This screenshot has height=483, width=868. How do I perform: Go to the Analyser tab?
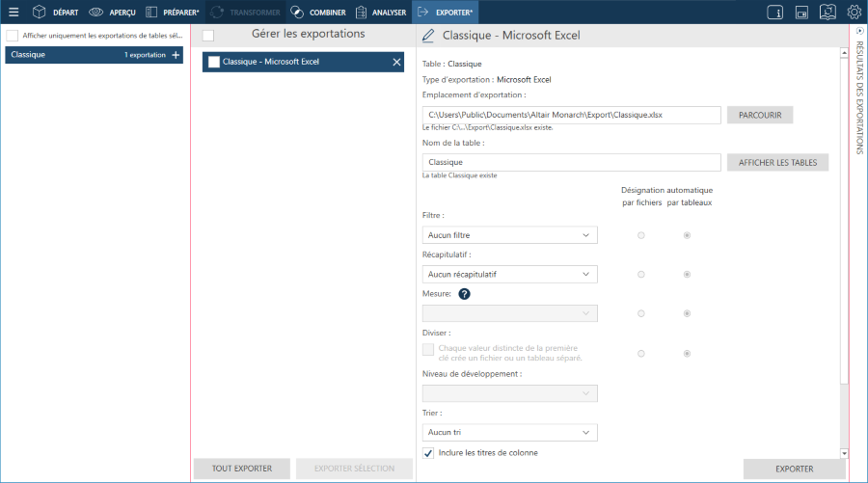point(380,13)
